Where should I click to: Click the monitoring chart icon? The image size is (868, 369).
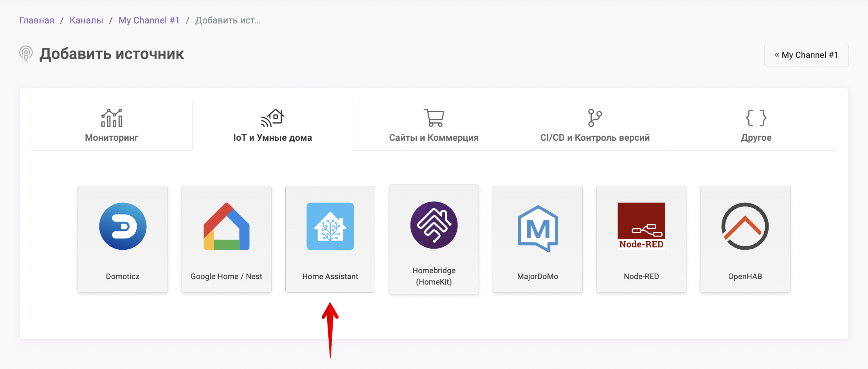point(112,118)
